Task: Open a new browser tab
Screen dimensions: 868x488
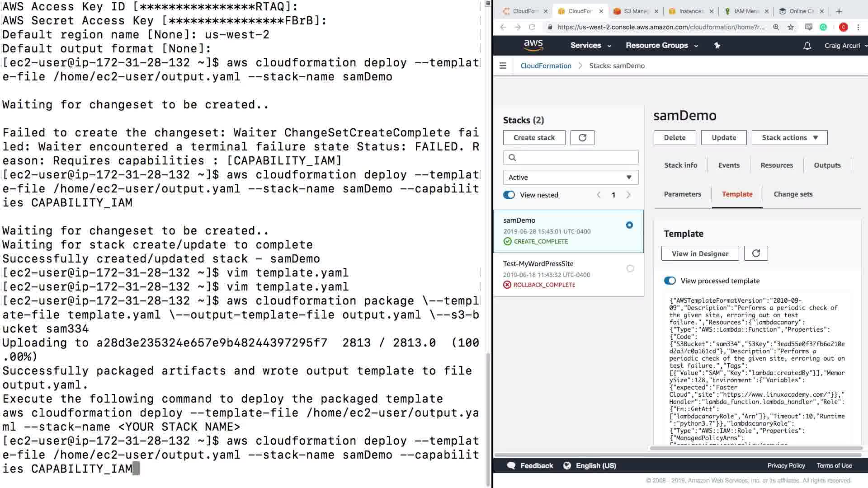Action: click(x=839, y=11)
